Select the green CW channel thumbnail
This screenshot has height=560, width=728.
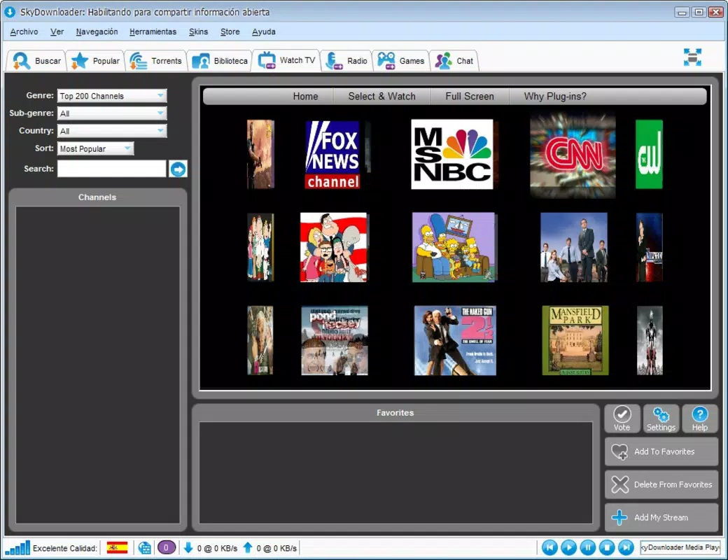click(649, 154)
